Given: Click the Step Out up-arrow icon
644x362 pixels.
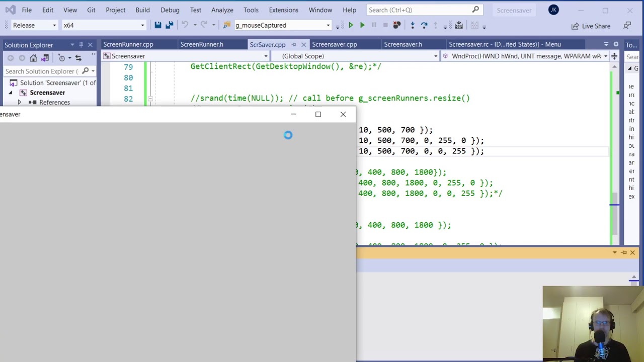Looking at the screenshot, I should [435, 25].
